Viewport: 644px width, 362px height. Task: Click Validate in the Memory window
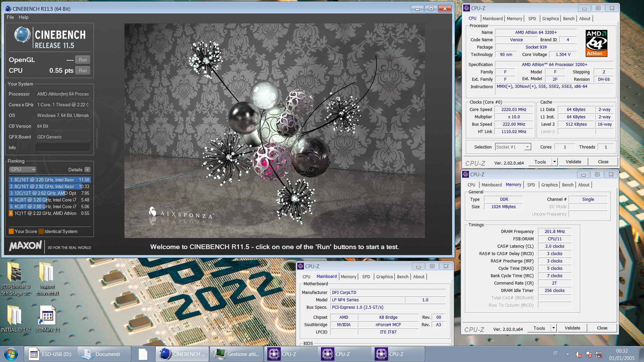coord(572,328)
